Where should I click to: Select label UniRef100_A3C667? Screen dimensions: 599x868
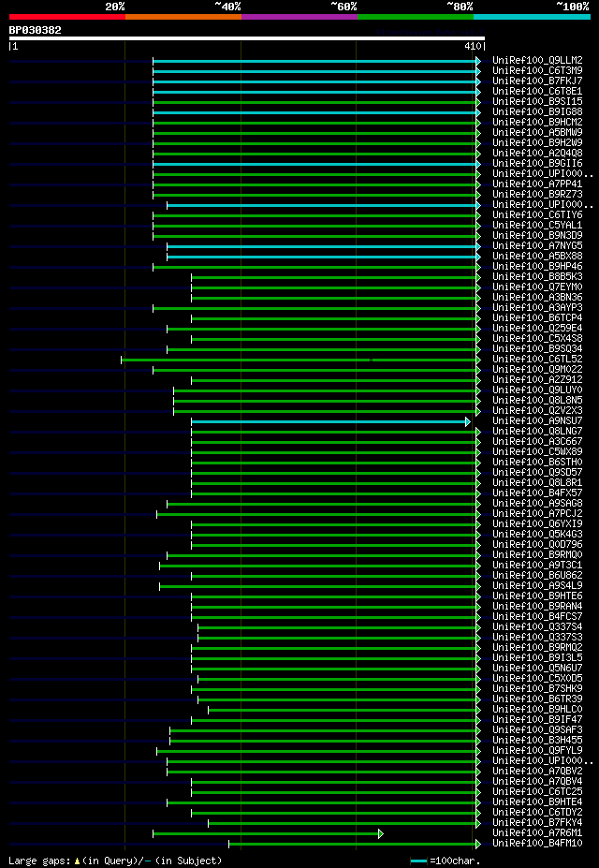point(537,442)
